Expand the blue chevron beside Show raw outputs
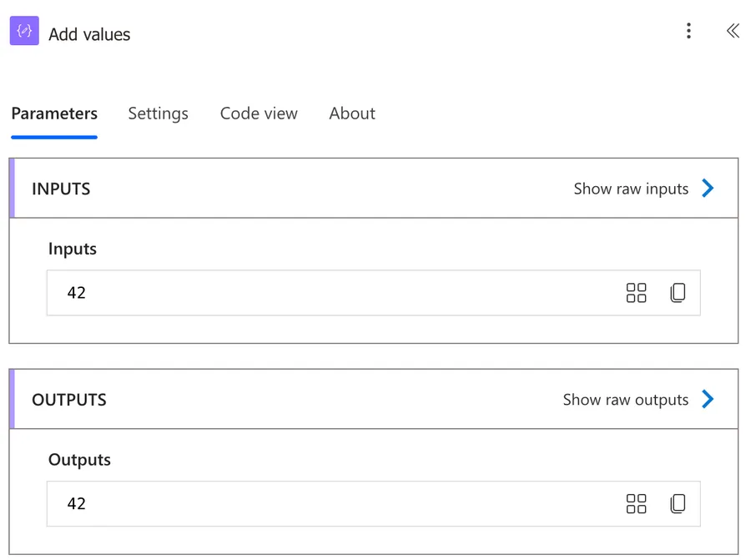The height and width of the screenshot is (560, 751). tap(708, 400)
